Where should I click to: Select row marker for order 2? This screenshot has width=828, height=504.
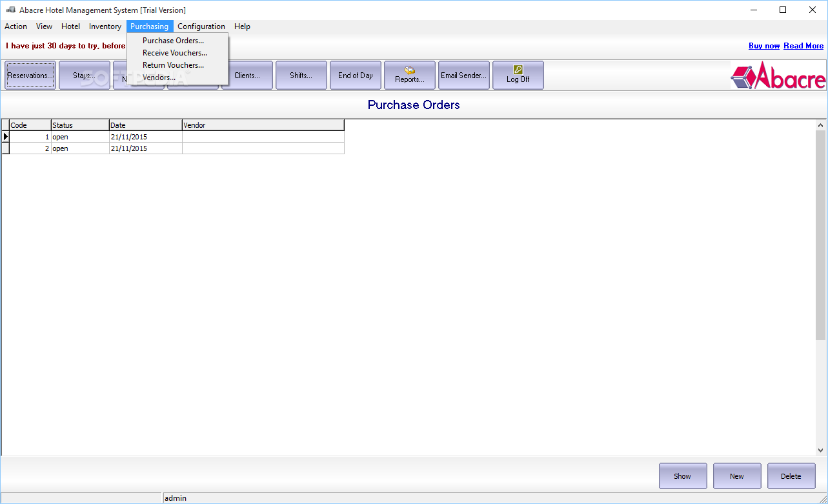pyautogui.click(x=6, y=148)
